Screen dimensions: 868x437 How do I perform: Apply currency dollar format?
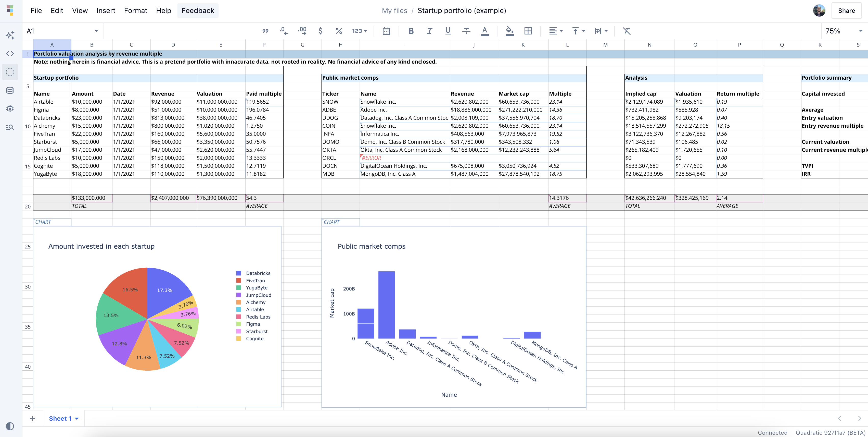pyautogui.click(x=321, y=31)
